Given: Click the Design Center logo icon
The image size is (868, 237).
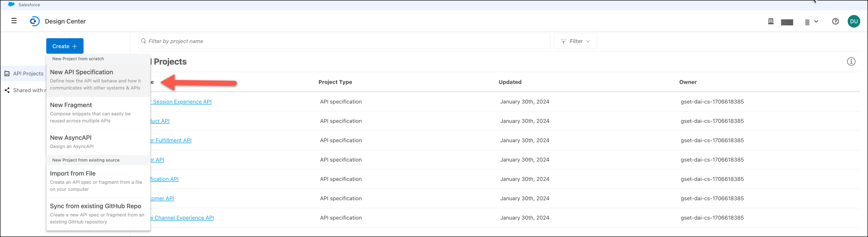Looking at the screenshot, I should 34,21.
